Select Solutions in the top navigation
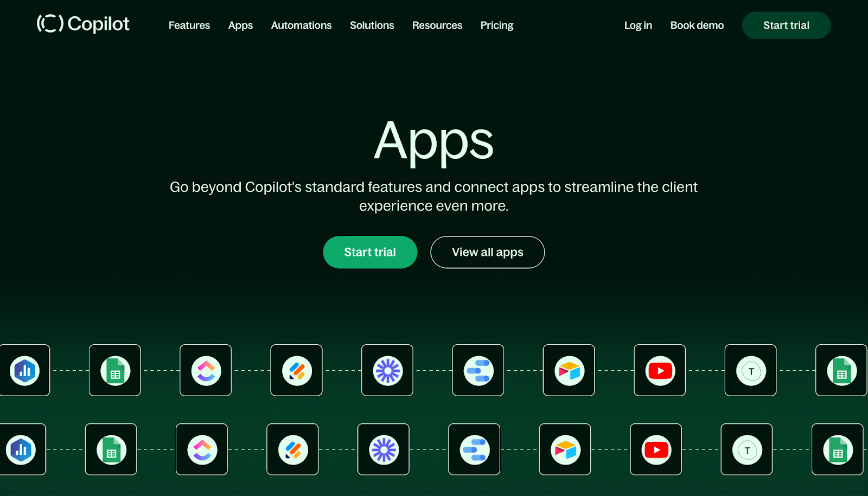The width and height of the screenshot is (868, 496). pyautogui.click(x=372, y=25)
